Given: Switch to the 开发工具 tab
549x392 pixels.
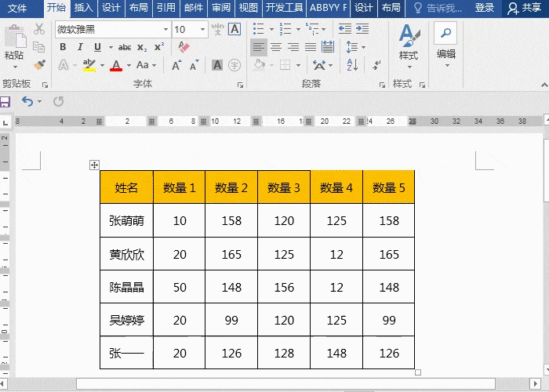Looking at the screenshot, I should (x=284, y=8).
